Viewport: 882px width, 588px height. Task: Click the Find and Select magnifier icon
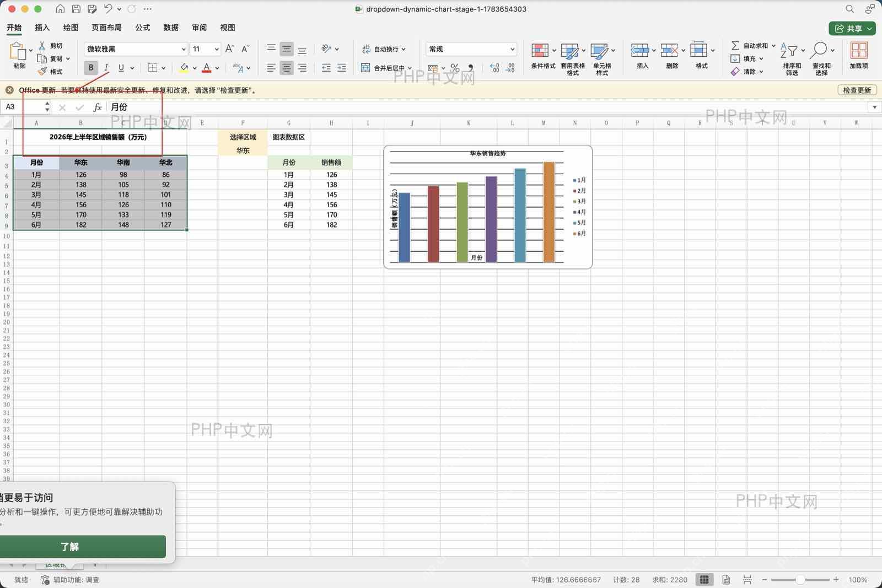click(x=819, y=51)
